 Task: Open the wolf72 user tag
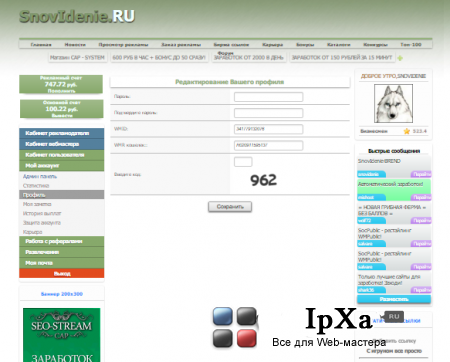click(x=371, y=221)
